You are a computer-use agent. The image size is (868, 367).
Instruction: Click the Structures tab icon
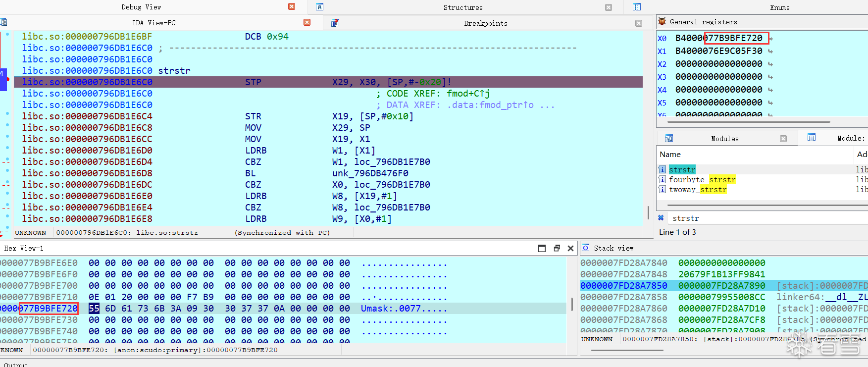[320, 7]
